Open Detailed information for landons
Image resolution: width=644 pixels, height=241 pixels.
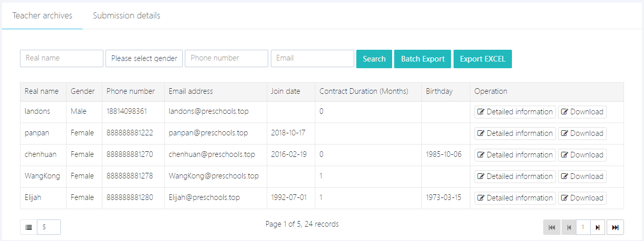pyautogui.click(x=515, y=112)
